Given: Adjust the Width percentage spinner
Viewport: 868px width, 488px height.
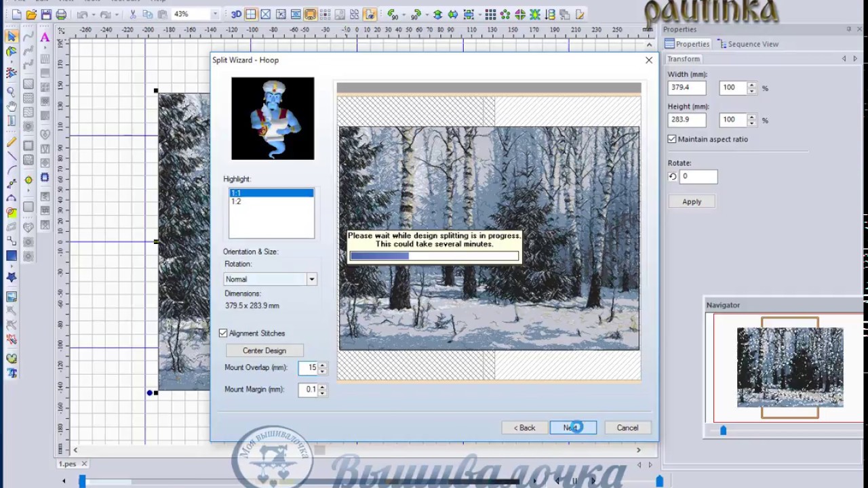Looking at the screenshot, I should [751, 88].
